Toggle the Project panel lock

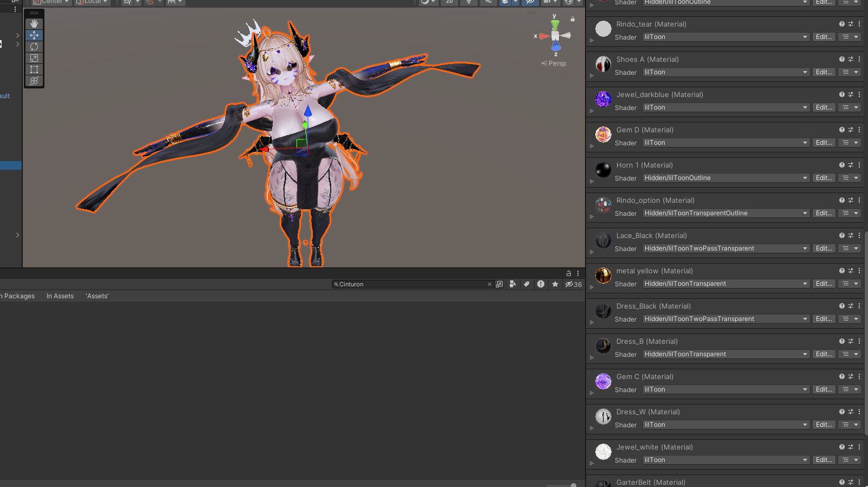click(569, 273)
